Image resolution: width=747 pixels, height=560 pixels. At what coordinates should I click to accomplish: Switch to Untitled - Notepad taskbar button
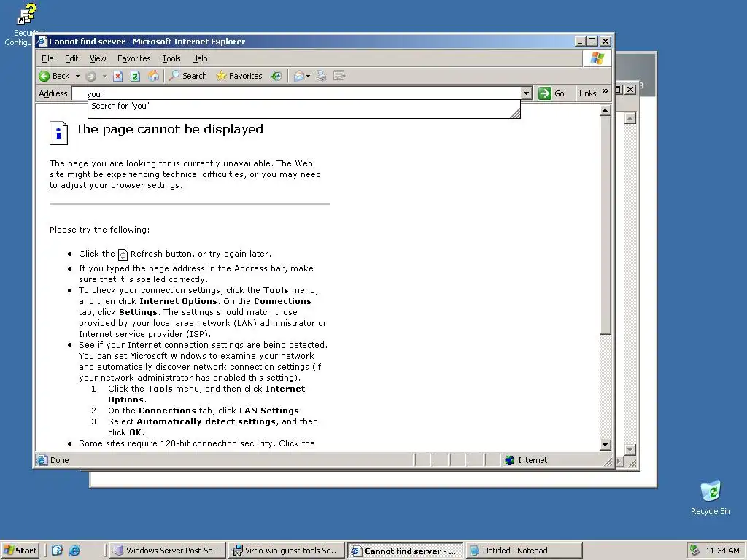click(524, 551)
